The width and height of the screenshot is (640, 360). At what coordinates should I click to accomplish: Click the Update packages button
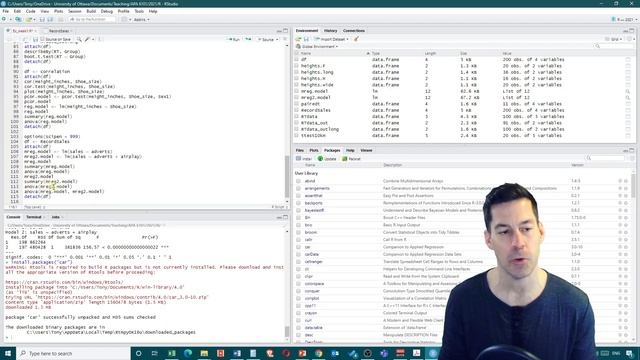pyautogui.click(x=327, y=158)
